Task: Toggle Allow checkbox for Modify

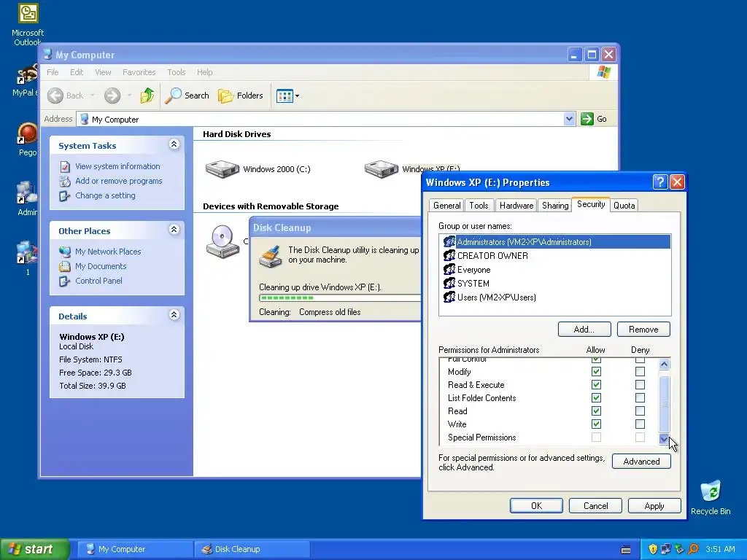Action: [596, 371]
